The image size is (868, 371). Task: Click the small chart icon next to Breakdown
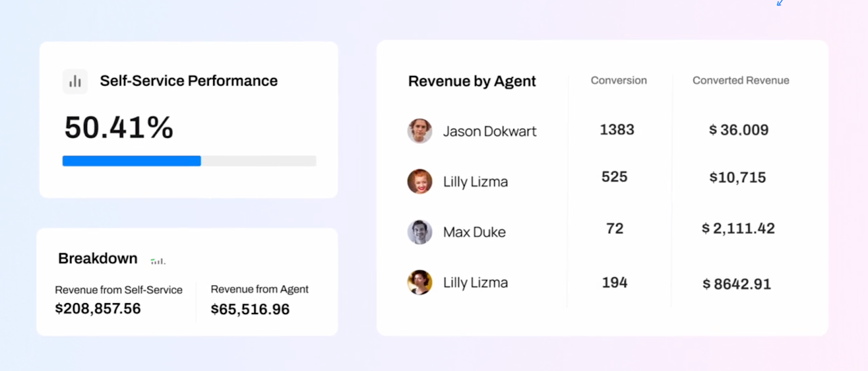coord(158,261)
